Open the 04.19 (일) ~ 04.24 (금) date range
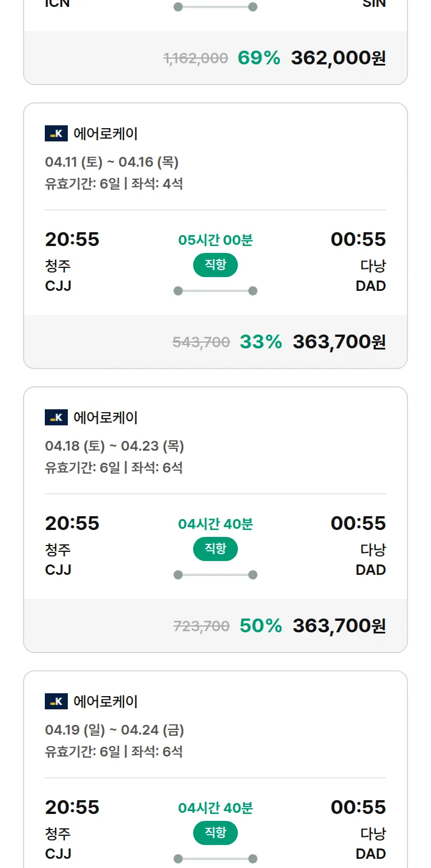The height and width of the screenshot is (868, 431). (x=114, y=730)
